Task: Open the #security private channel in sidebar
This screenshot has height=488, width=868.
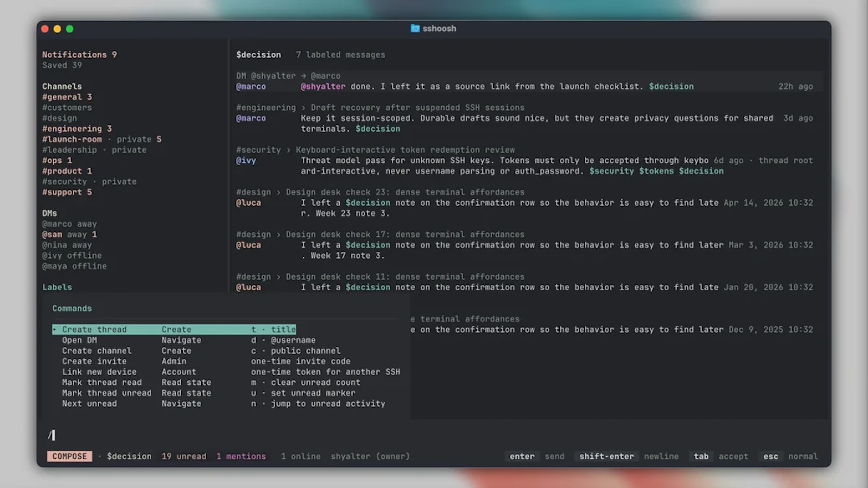Action: click(90, 182)
